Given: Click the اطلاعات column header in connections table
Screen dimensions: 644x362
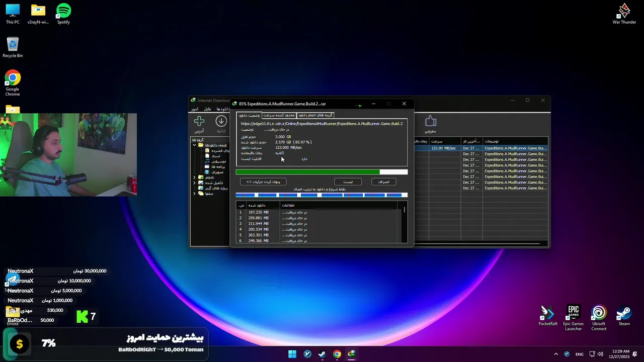Looking at the screenshot, I should [339, 205].
